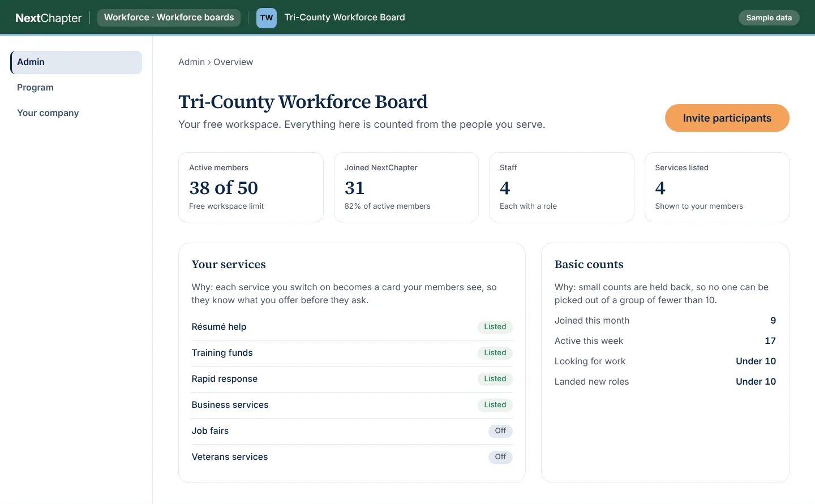The height and width of the screenshot is (504, 815).
Task: Click the Training funds service name
Action: pyautogui.click(x=222, y=353)
